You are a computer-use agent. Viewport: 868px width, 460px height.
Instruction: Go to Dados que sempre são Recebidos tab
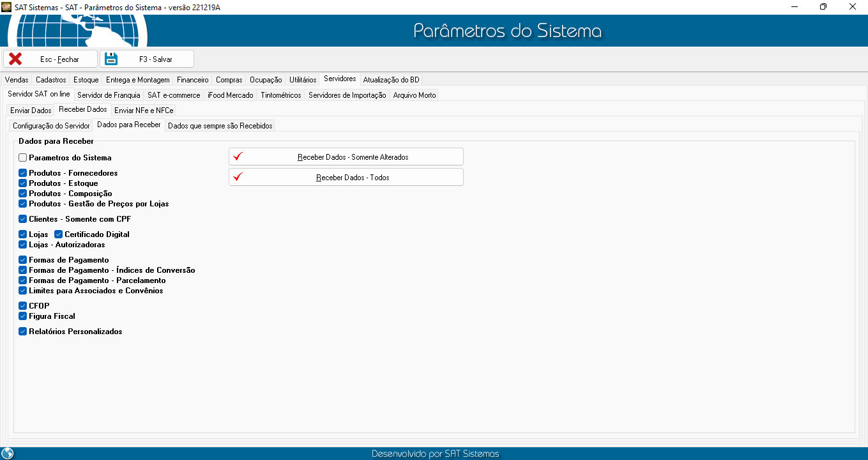tap(220, 126)
